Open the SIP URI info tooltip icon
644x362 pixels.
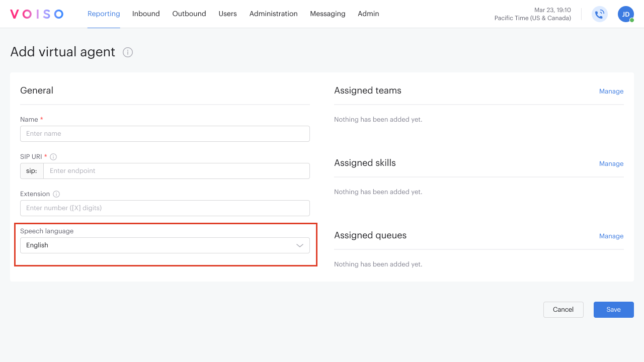coord(54,156)
